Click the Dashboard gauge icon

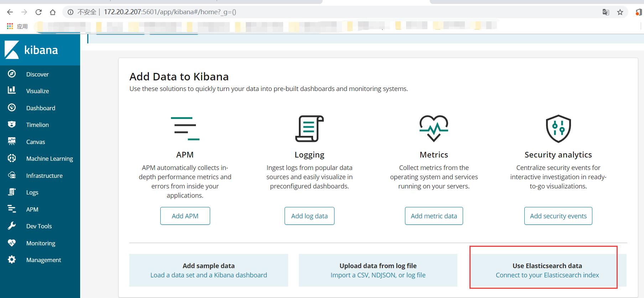tap(12, 107)
